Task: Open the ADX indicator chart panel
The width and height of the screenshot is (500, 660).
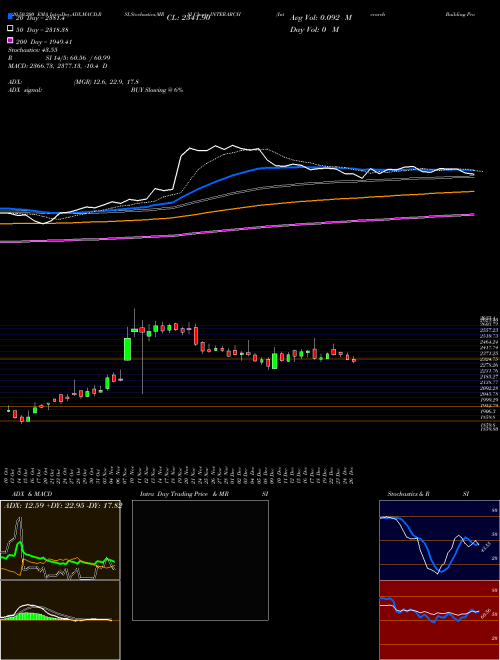Action: tap(60, 540)
